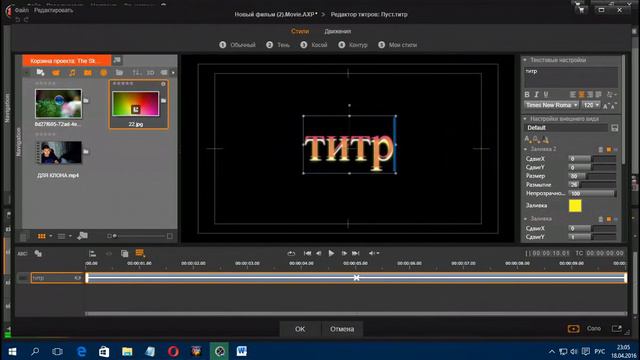Toggle second Заливка layer orange enable icon

609,219
